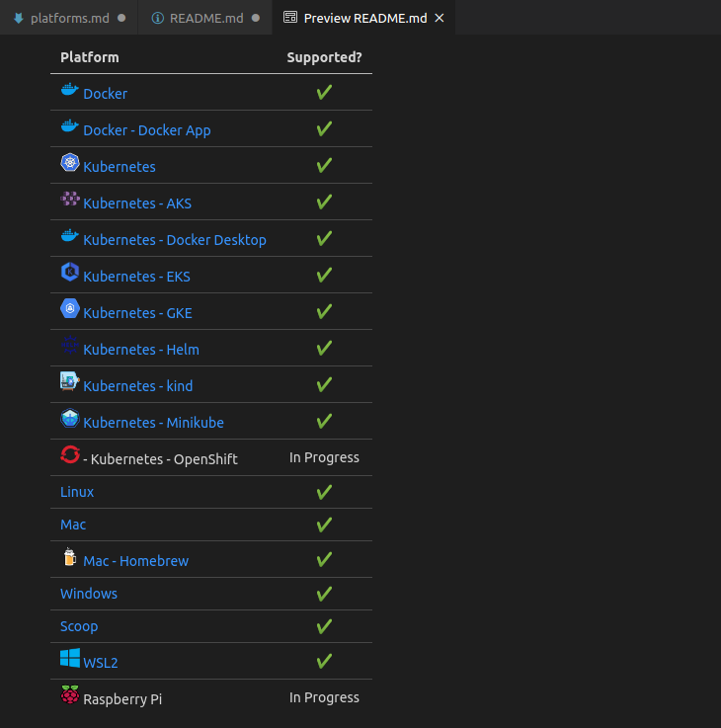Open the Kubernetes - kind link
Viewport: 721px width, 728px height.
point(138,386)
